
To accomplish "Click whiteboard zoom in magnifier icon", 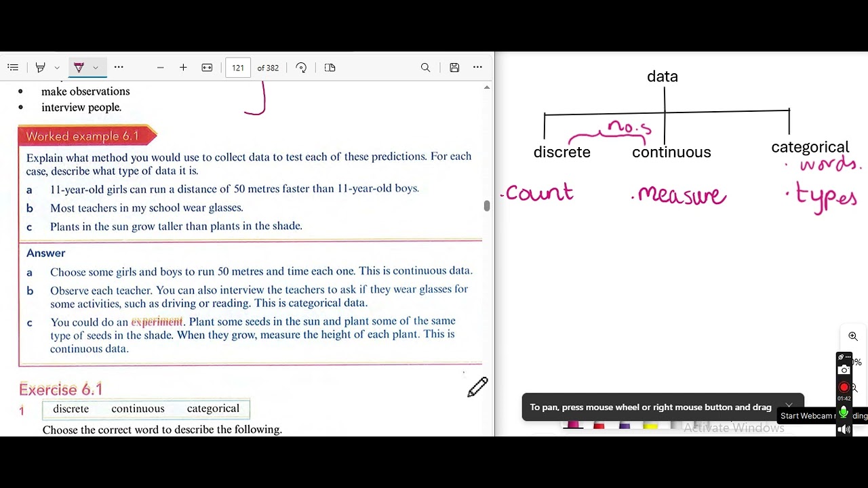I will pyautogui.click(x=853, y=336).
